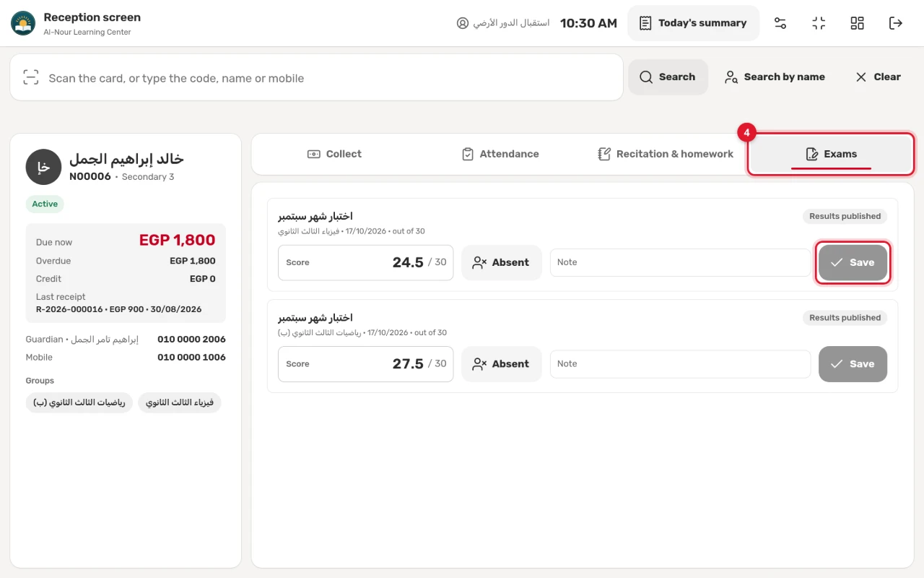Open the apps grid icon
924x578 pixels.
857,23
